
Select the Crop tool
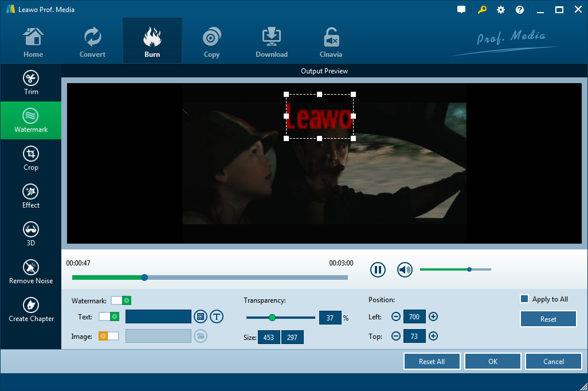(31, 158)
